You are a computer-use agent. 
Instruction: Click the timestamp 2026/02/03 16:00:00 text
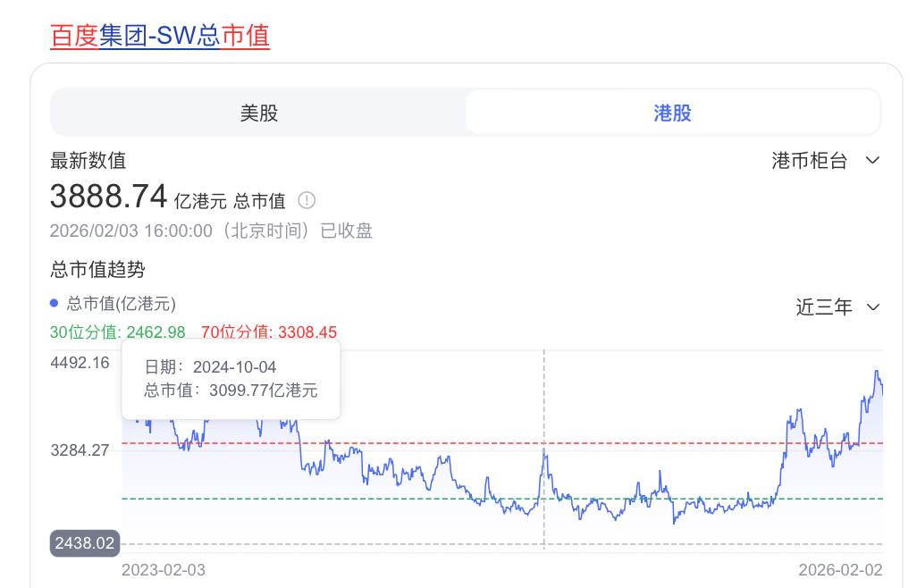pyautogui.click(x=131, y=231)
